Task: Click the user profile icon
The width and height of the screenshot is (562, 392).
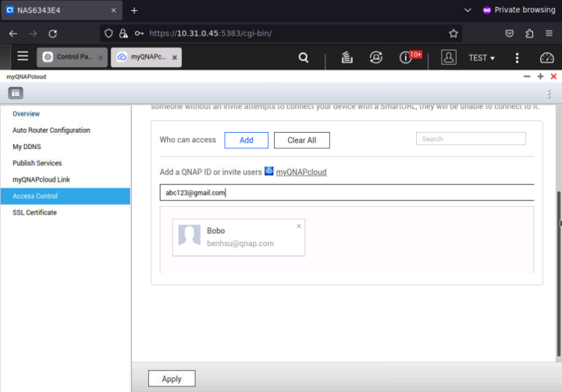Action: point(449,58)
